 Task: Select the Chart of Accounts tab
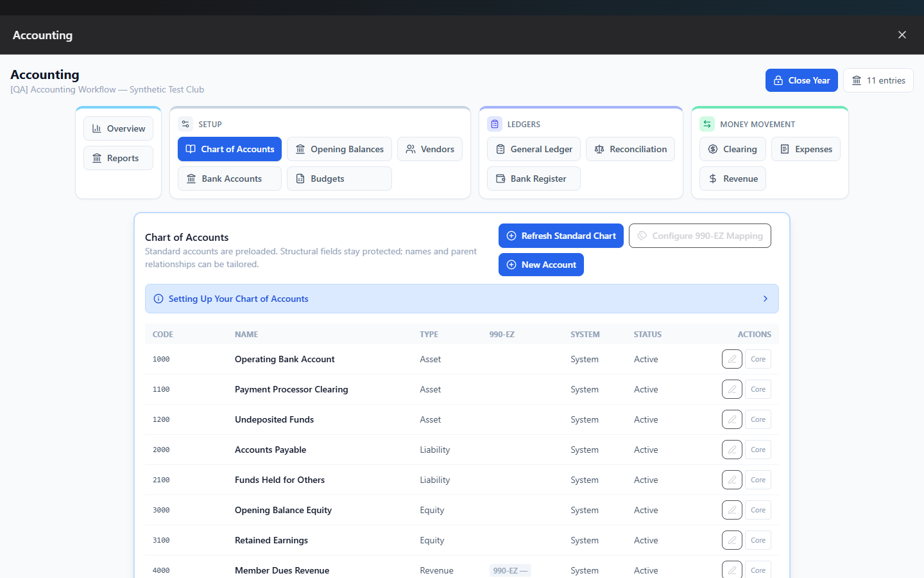(x=230, y=149)
